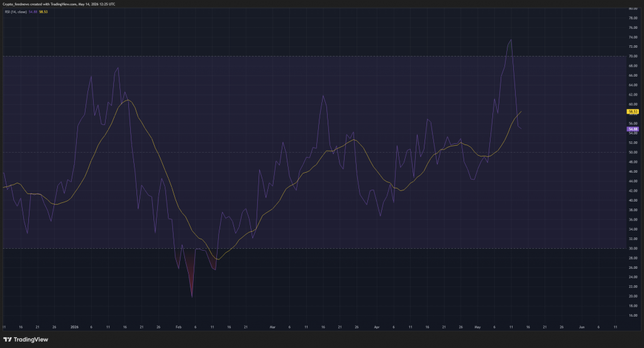Click the 38.00 label on the scale
This screenshot has width=644, height=348.
tap(633, 210)
